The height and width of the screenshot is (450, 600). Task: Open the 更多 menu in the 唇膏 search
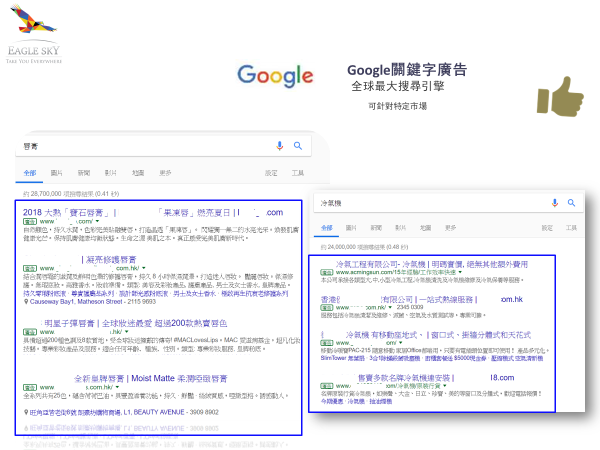tap(165, 173)
